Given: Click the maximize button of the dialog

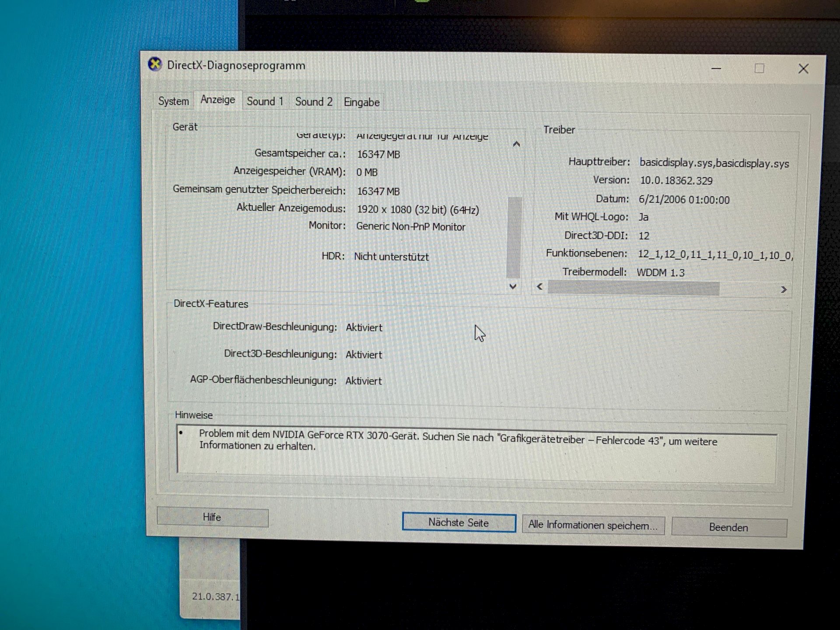Looking at the screenshot, I should tap(759, 68).
